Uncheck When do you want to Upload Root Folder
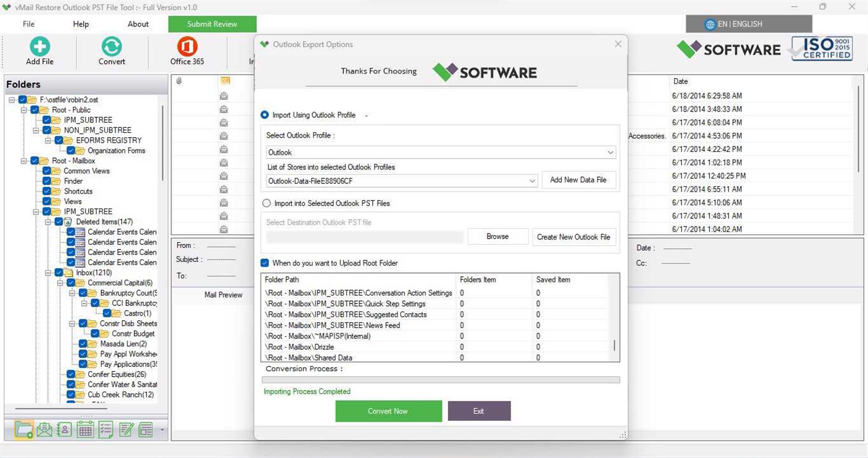Image resolution: width=868 pixels, height=458 pixels. [x=265, y=263]
